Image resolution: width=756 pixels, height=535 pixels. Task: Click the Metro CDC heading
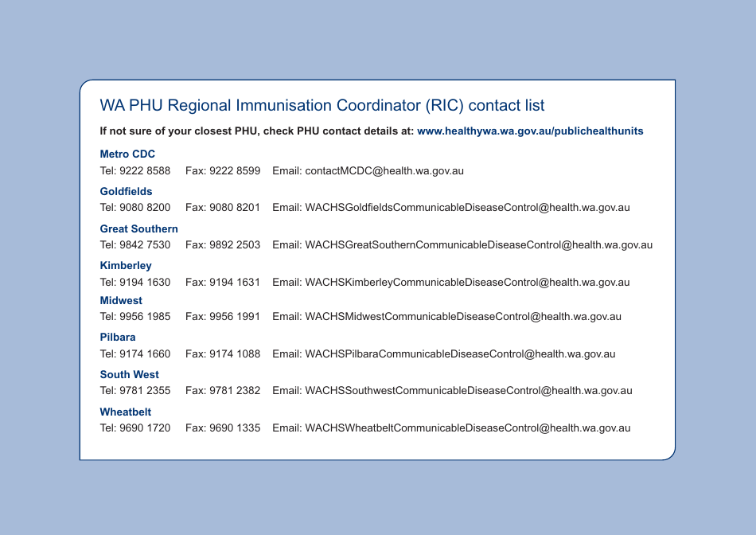[x=127, y=154]
